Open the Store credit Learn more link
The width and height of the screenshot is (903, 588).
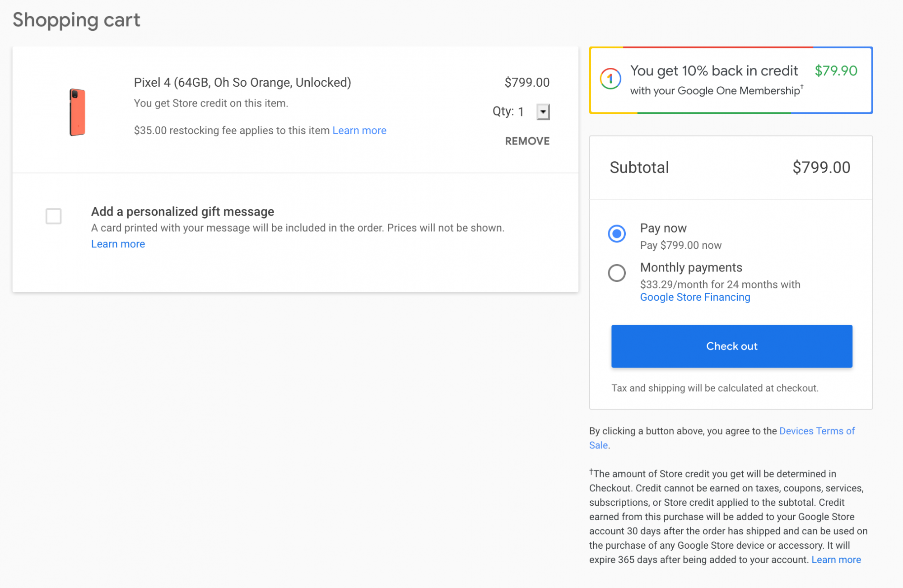(836, 560)
